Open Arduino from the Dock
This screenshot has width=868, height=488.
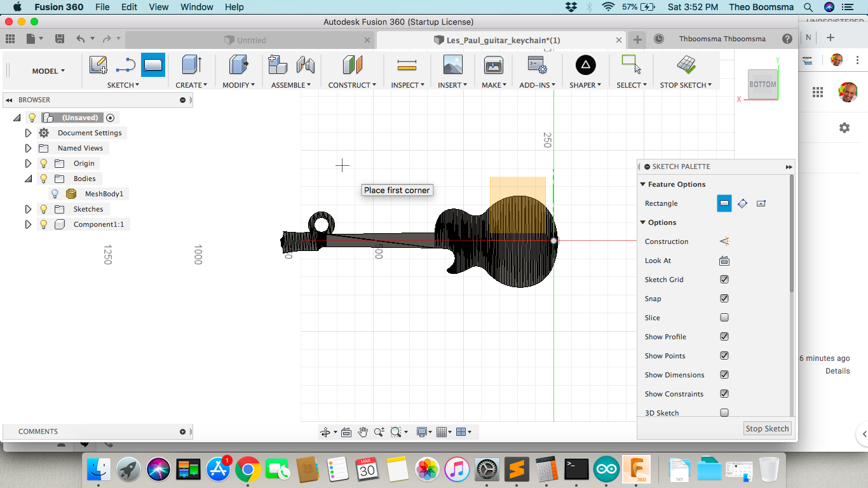[x=606, y=470]
